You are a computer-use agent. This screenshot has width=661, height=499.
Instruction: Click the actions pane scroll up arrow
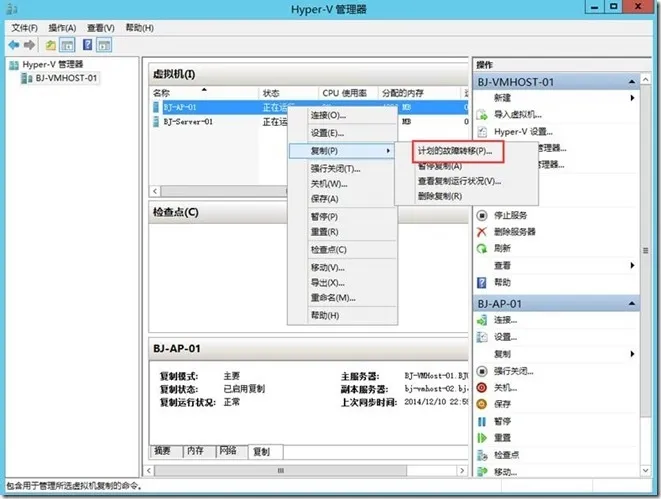click(645, 79)
